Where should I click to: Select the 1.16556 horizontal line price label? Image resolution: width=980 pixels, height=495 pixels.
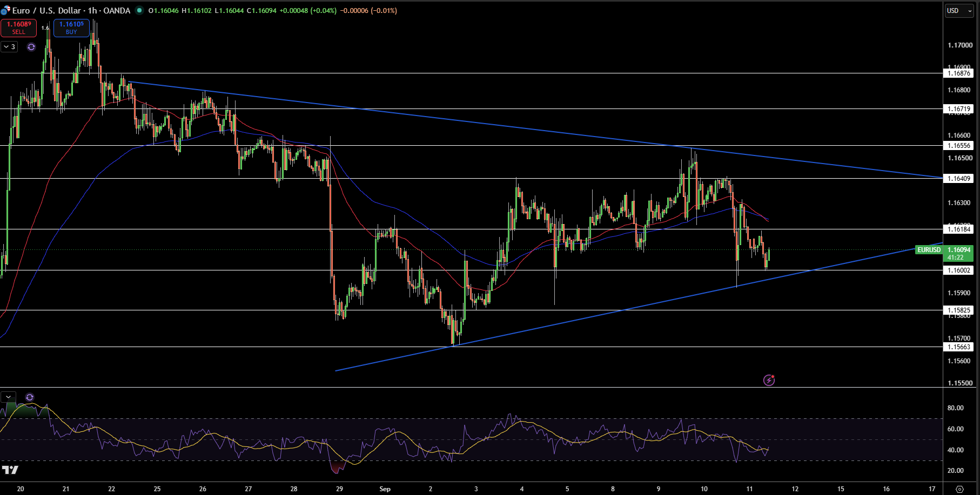(959, 146)
